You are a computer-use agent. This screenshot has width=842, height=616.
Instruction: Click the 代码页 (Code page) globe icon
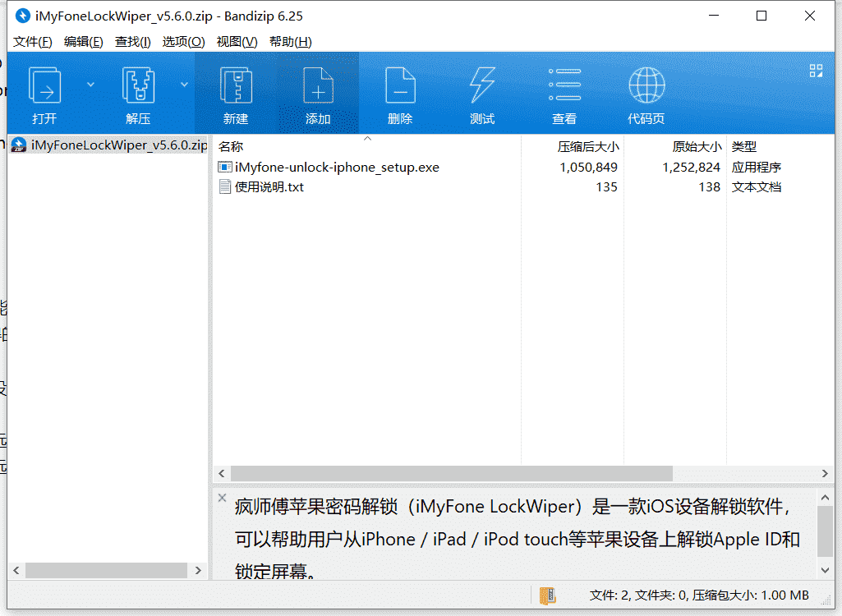coord(646,85)
